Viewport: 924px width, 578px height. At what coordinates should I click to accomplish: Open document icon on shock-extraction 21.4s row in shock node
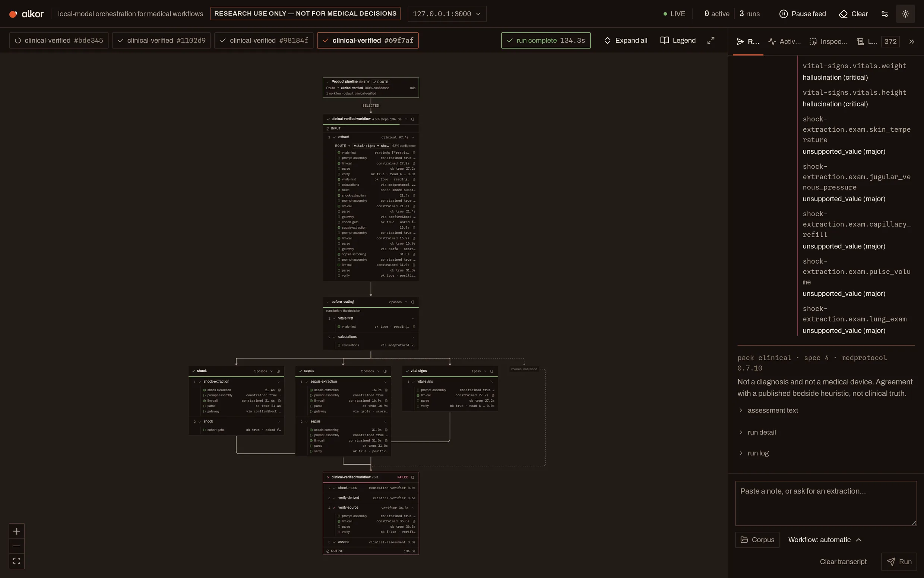(279, 390)
